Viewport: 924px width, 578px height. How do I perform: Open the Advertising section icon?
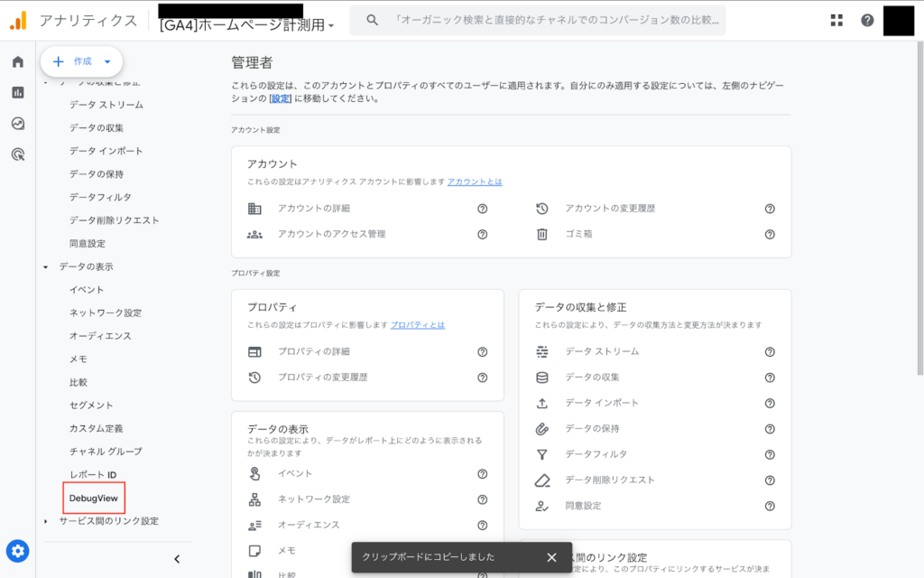(x=16, y=154)
